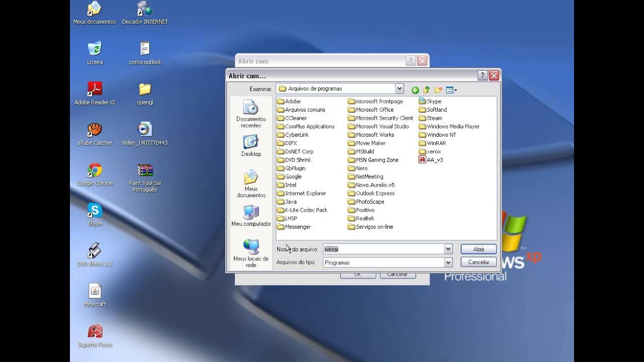The image size is (644, 362).
Task: Open Google Chrome desktop shortcut
Action: tap(95, 174)
